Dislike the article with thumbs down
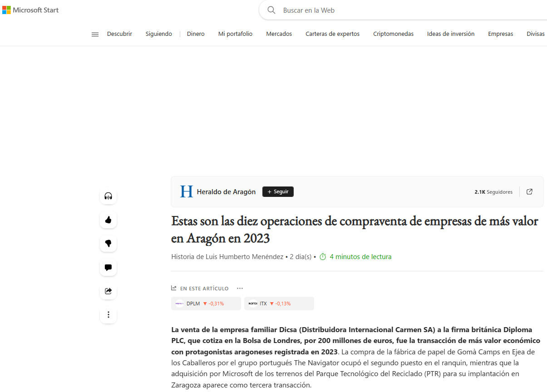The height and width of the screenshot is (392, 547). 108,244
